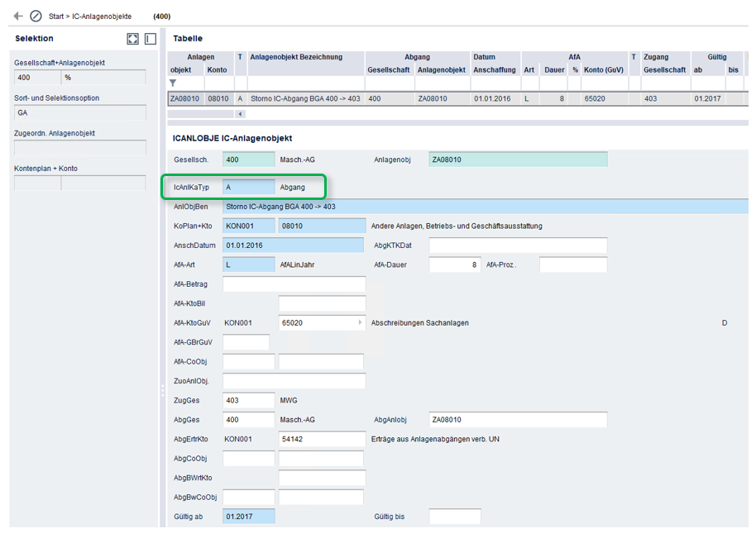Click the IcAnlKaTyp field containing A
Image resolution: width=756 pixels, height=543 pixels.
point(248,188)
